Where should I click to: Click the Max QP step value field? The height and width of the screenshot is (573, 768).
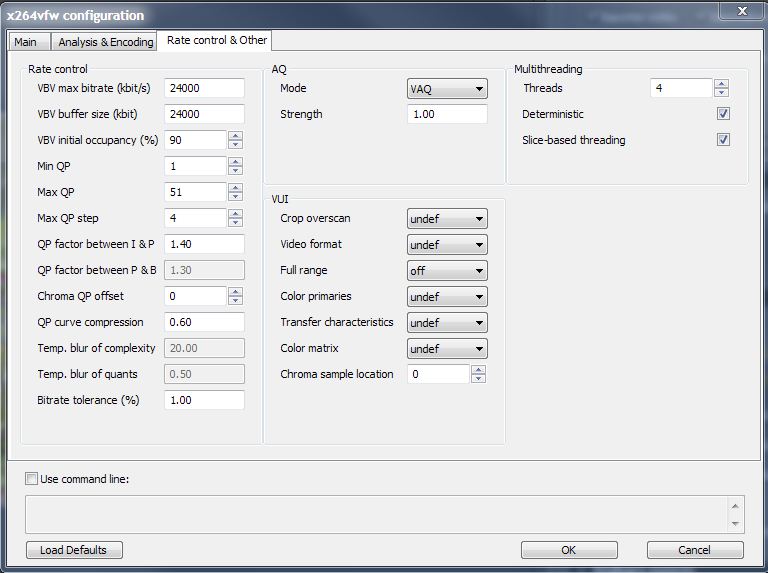click(x=195, y=218)
